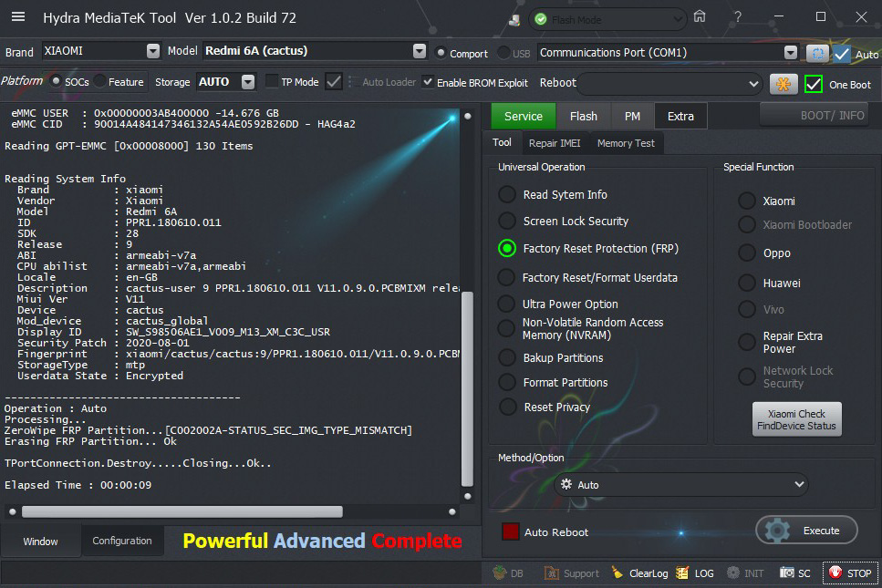Switch to the Flash tab
882x588 pixels.
584,117
